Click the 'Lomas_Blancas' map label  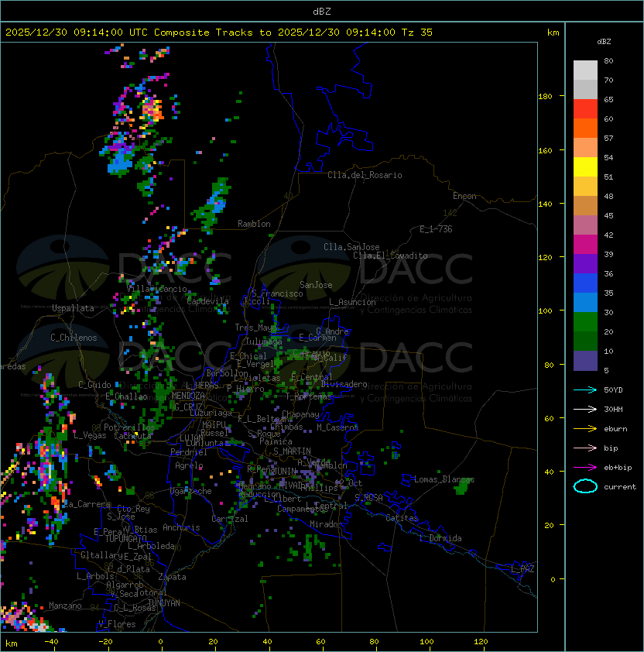point(444,479)
